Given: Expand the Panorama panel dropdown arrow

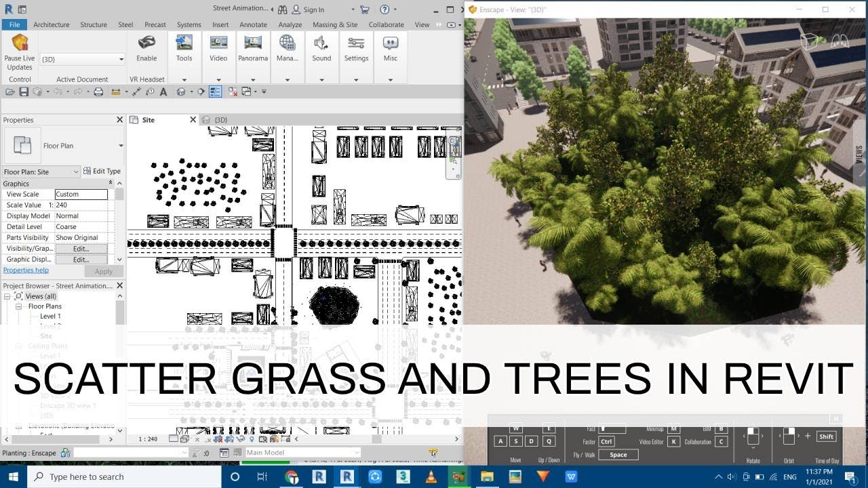Looking at the screenshot, I should click(253, 79).
